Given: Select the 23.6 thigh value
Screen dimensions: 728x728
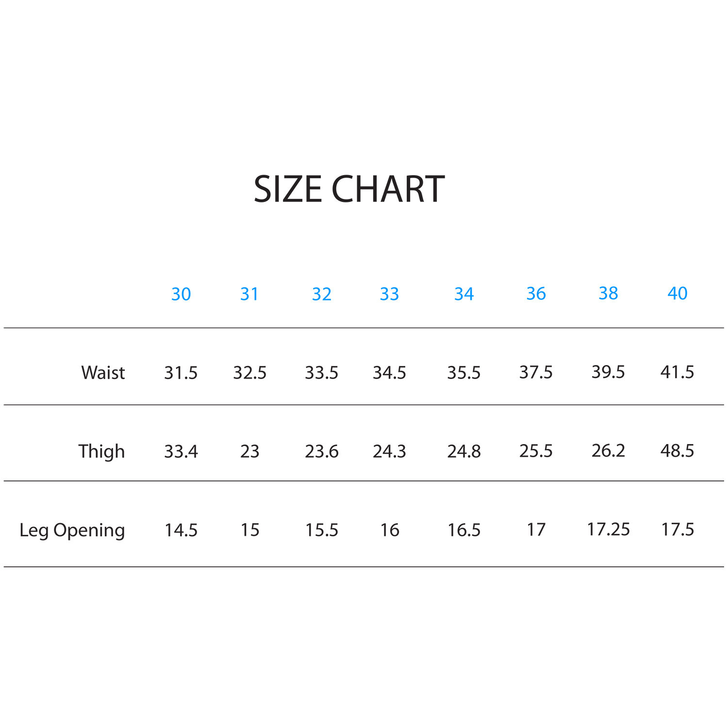Looking at the screenshot, I should click(321, 451).
